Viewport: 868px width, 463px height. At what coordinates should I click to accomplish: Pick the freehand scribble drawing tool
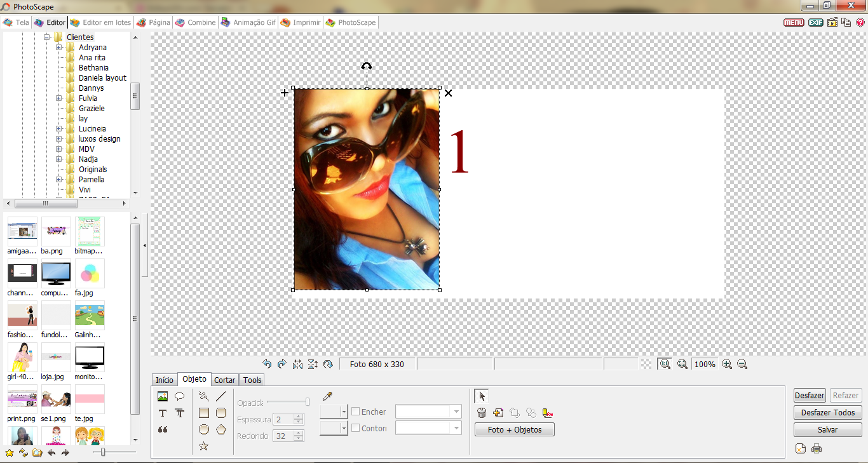click(x=203, y=396)
